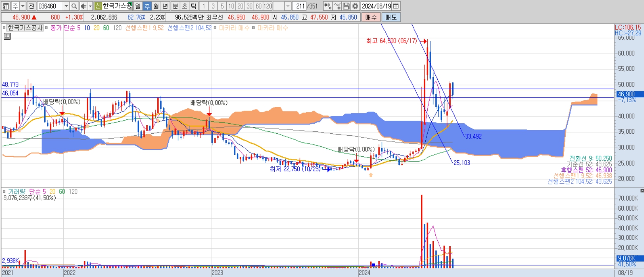
Task: Choose the 60 interval button
Action: coord(259,6)
